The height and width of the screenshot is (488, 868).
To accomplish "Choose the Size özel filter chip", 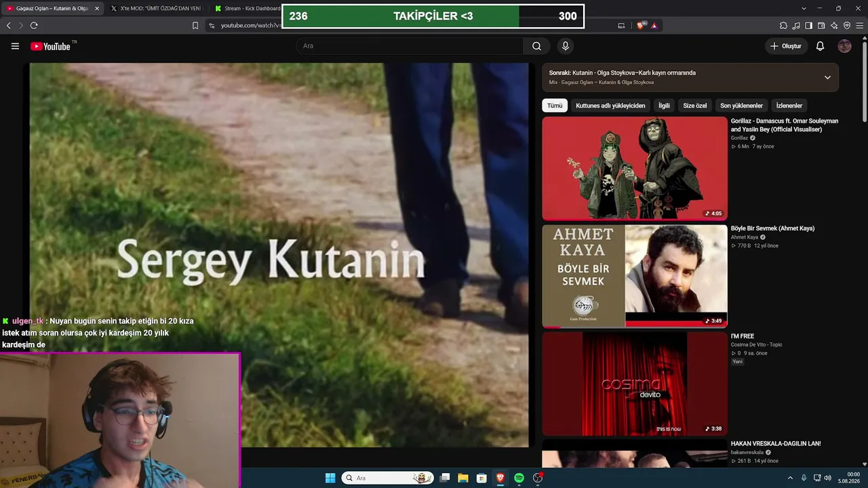I will pyautogui.click(x=695, y=106).
